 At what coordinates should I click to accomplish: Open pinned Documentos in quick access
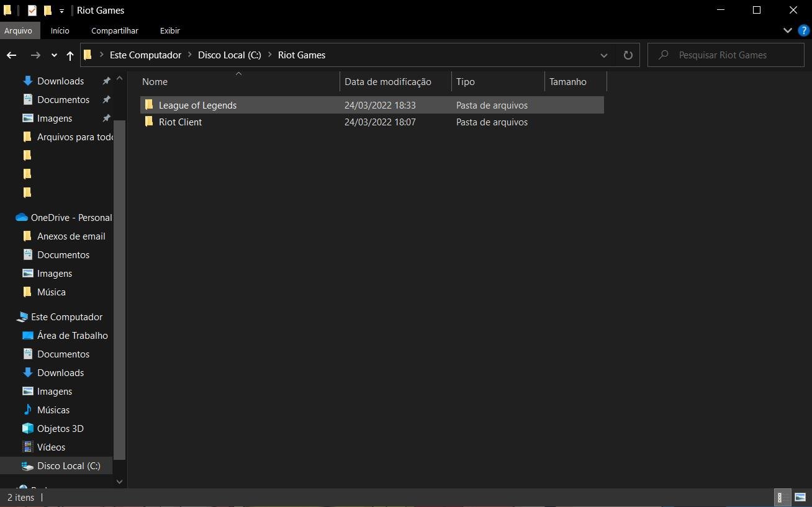[x=63, y=100]
